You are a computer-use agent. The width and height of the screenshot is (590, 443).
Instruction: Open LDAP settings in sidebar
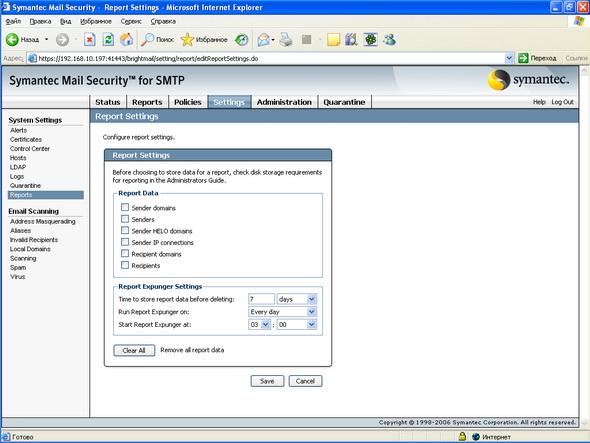click(18, 167)
